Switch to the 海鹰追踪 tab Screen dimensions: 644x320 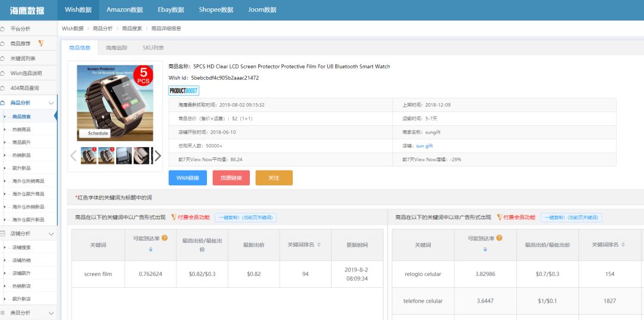(x=117, y=48)
